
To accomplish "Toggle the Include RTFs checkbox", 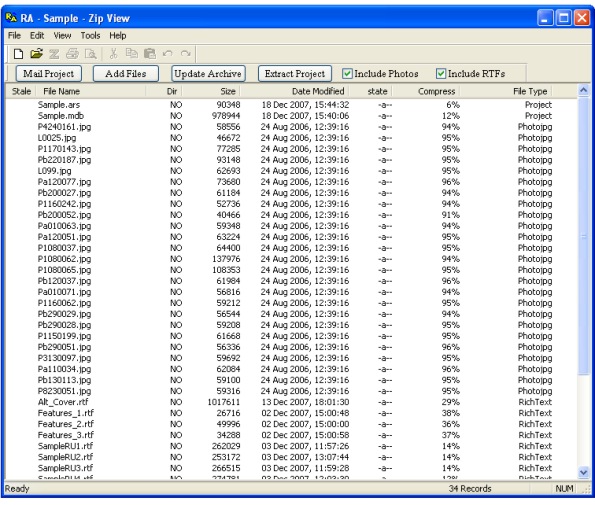I will click(441, 74).
